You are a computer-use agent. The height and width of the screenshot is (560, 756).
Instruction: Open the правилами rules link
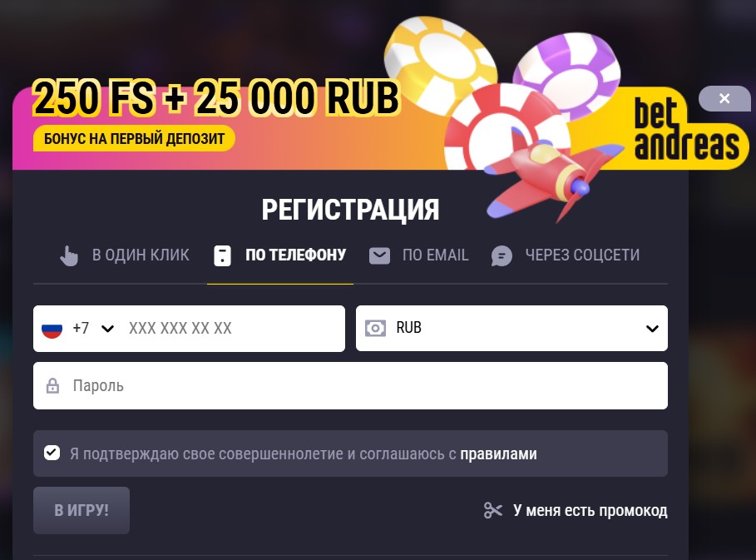(498, 454)
